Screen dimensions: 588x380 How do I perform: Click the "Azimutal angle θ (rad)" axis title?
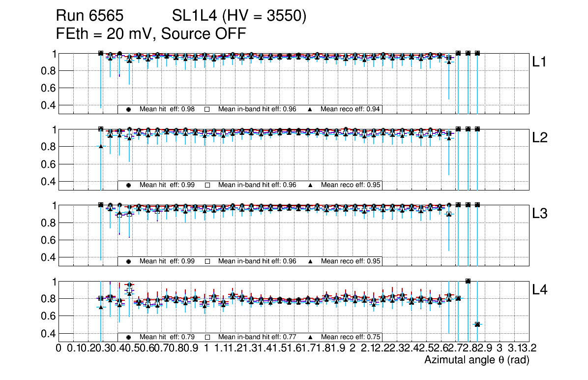pyautogui.click(x=476, y=360)
